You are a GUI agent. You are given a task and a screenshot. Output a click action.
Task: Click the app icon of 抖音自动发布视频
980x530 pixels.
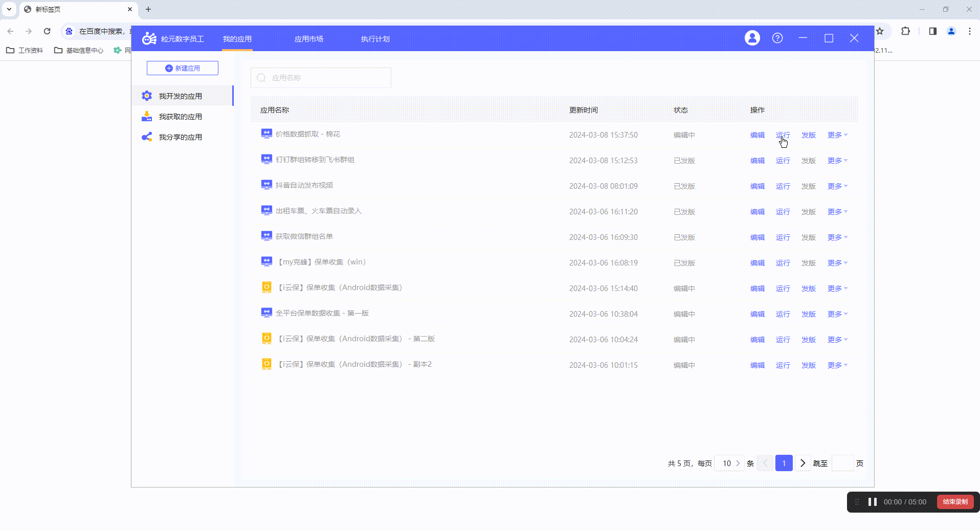[x=266, y=185]
